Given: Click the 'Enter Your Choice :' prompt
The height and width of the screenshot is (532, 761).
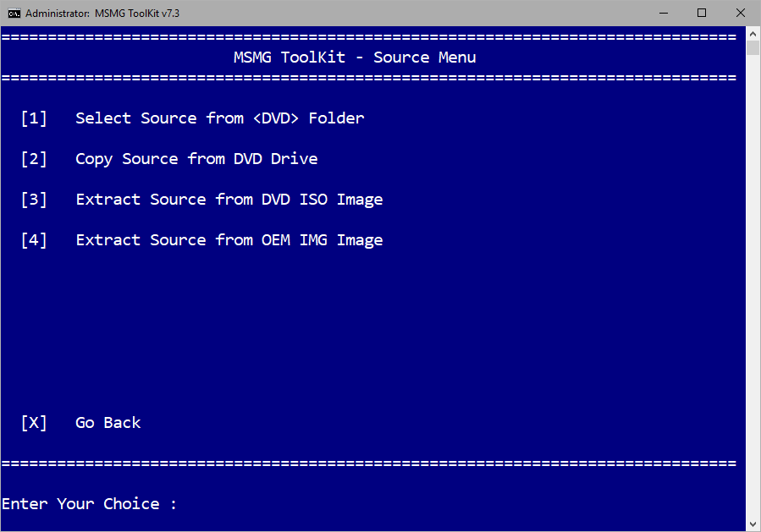Looking at the screenshot, I should pyautogui.click(x=89, y=504).
